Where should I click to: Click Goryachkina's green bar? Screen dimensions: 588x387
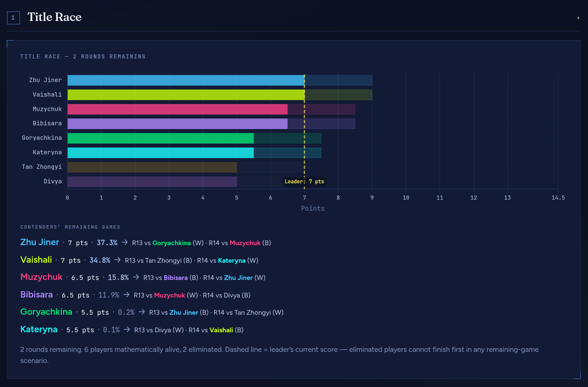tap(160, 138)
